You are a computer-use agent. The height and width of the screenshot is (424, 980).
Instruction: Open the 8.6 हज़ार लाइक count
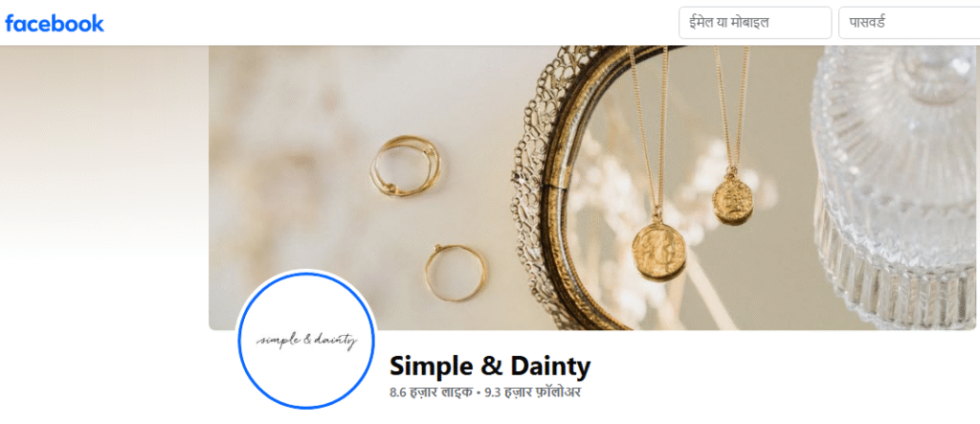click(x=431, y=394)
